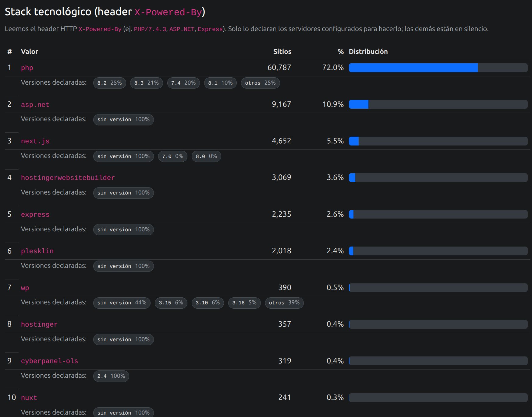Image resolution: width=532 pixels, height=417 pixels.
Task: Click express 'sin versión 100%' badge
Action: (123, 230)
